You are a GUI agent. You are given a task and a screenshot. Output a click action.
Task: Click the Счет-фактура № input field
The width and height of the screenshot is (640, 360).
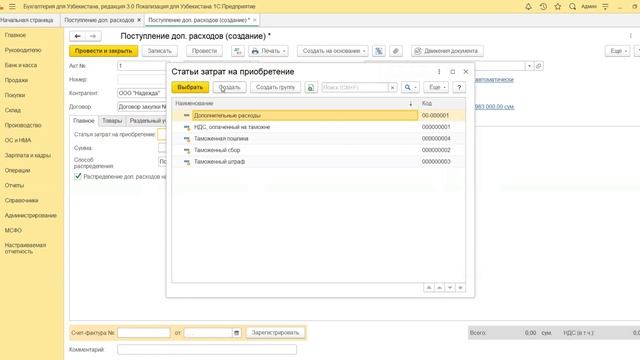(144, 333)
